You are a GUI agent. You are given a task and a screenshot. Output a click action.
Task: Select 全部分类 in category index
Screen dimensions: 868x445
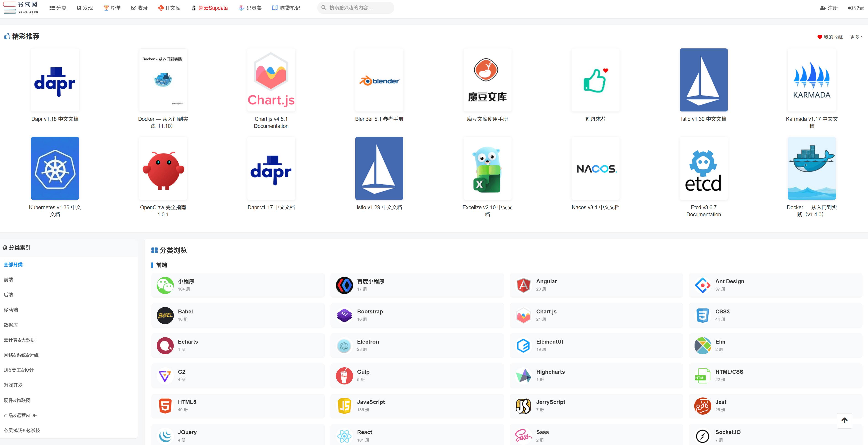(x=13, y=265)
